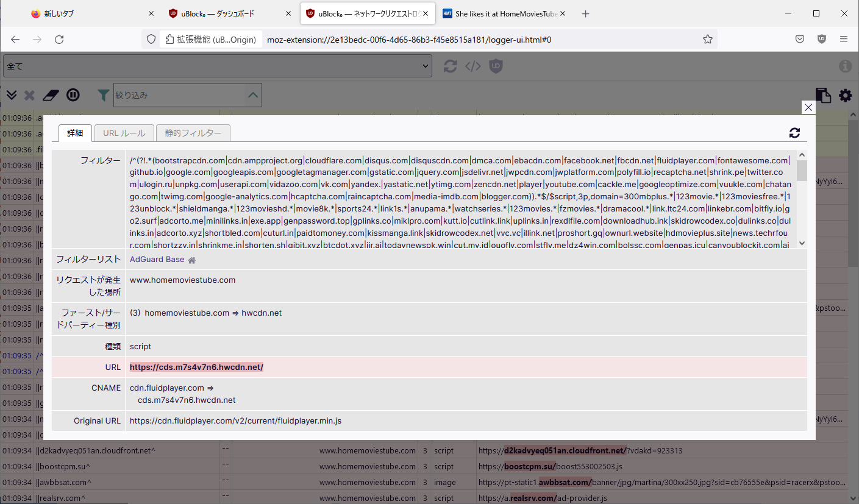Clear the logger using the eraser icon

(x=51, y=95)
